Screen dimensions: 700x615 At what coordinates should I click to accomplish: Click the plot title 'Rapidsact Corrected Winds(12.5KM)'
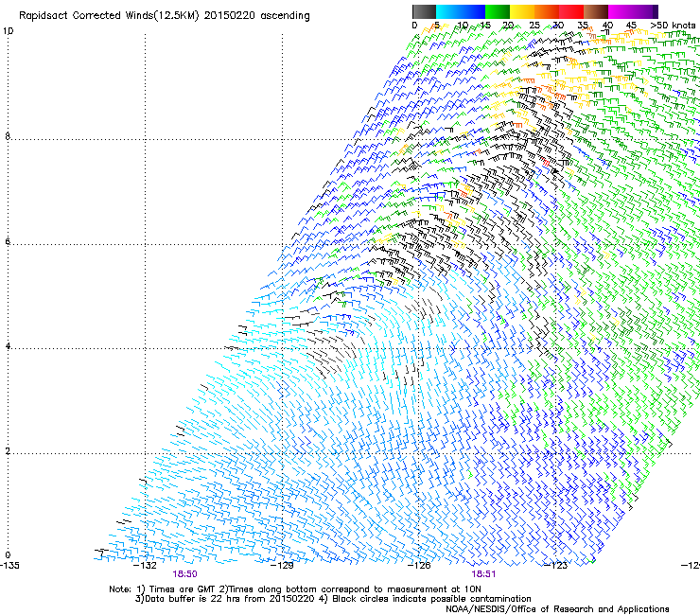click(x=109, y=16)
